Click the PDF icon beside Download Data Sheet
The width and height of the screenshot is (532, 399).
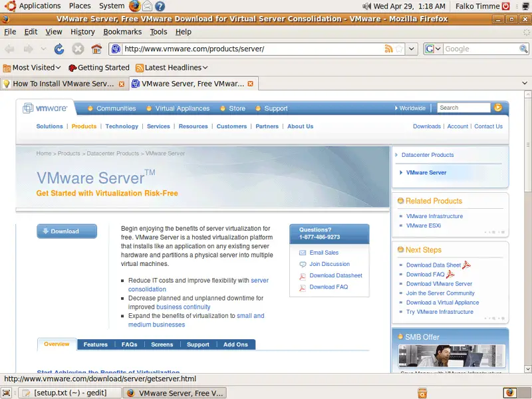pos(467,265)
